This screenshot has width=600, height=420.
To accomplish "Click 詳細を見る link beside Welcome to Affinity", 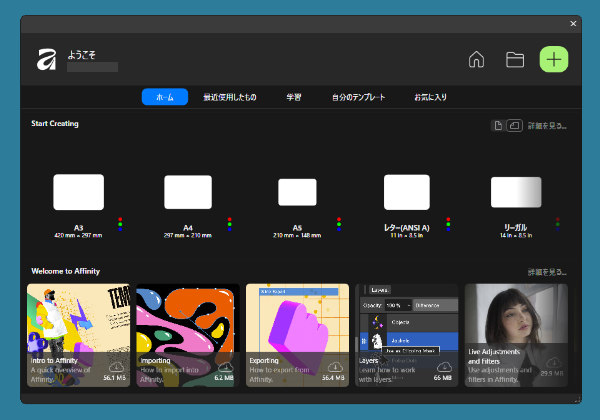I will click(x=547, y=272).
